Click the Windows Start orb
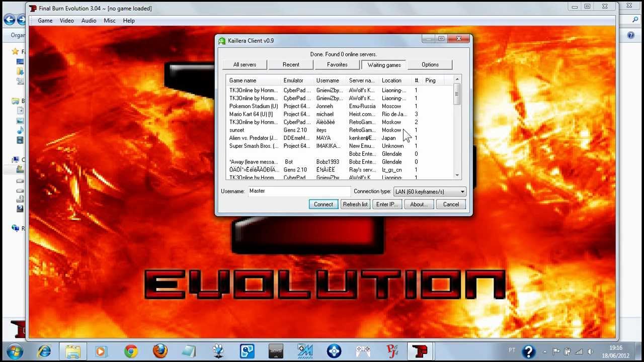Screen dimensions: 644x362 [15, 351]
